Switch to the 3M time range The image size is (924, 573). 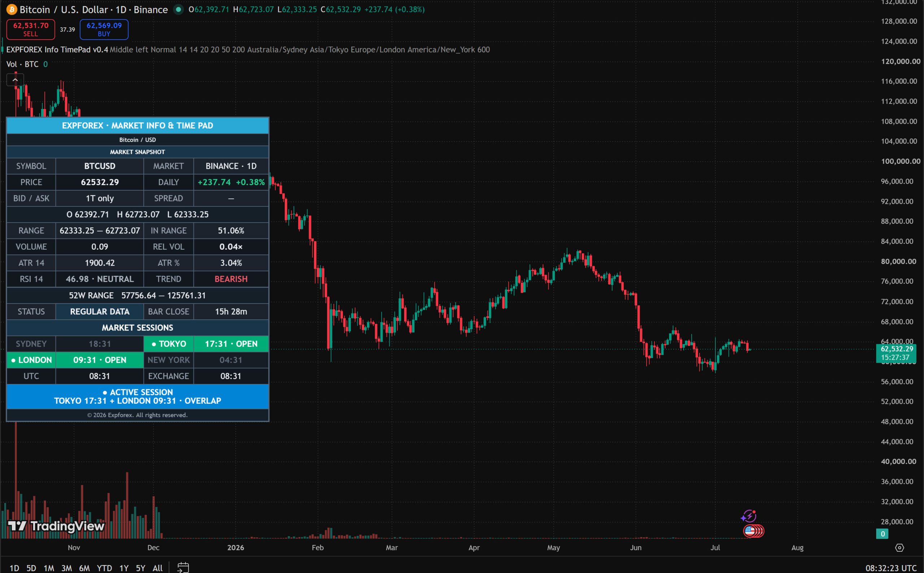67,568
